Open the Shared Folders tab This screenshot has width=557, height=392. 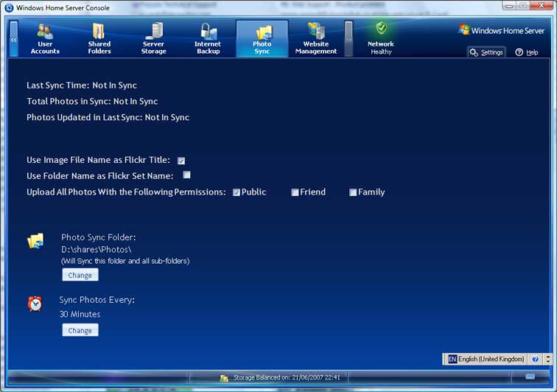[99, 39]
